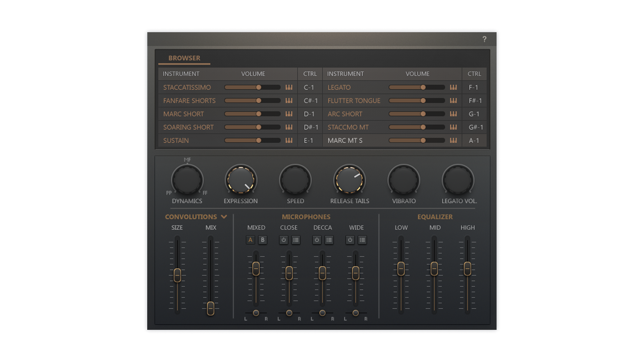The image size is (644, 362).
Task: Toggle the CLOSE microphone power button
Action: coord(283,240)
